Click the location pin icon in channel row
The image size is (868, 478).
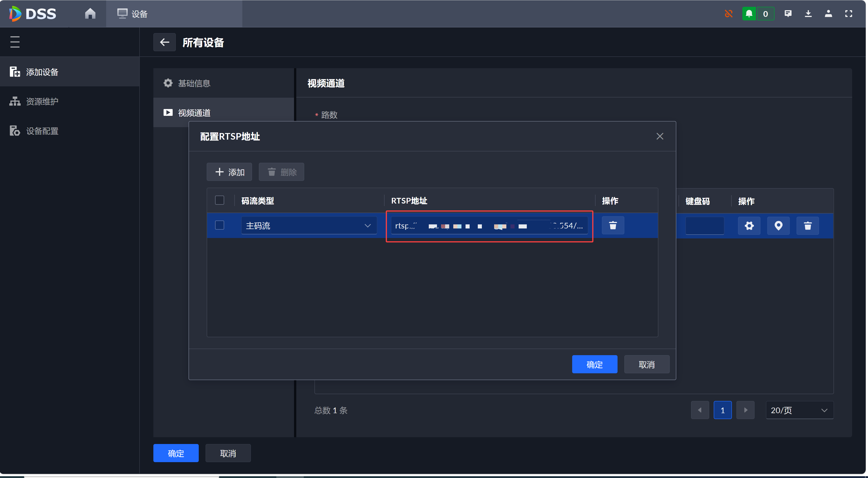[x=778, y=226]
